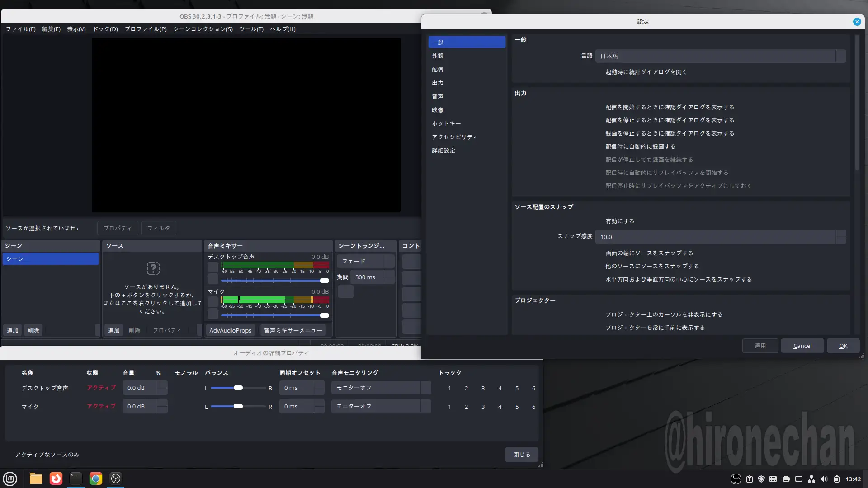This screenshot has height=488, width=868.
Task: Switch to Google Chrome in the taskbar
Action: click(95, 479)
